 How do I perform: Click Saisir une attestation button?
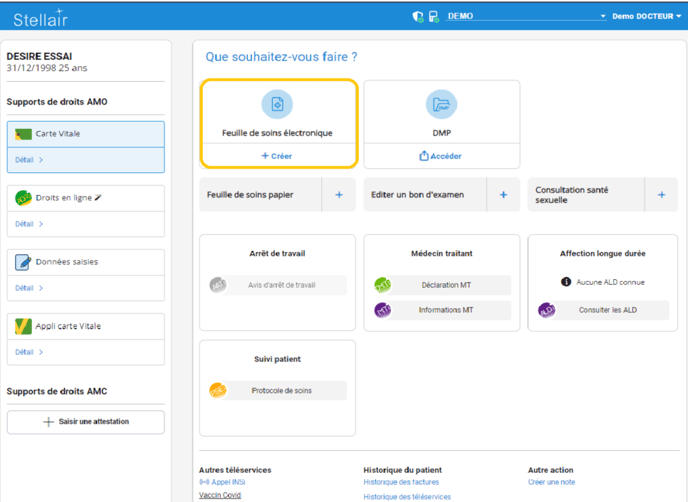click(86, 422)
